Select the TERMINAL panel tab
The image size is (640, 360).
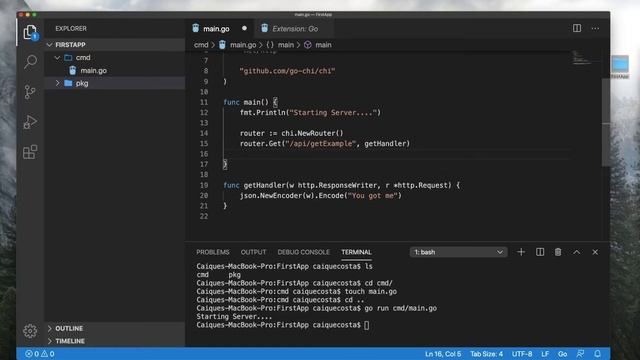click(x=356, y=252)
